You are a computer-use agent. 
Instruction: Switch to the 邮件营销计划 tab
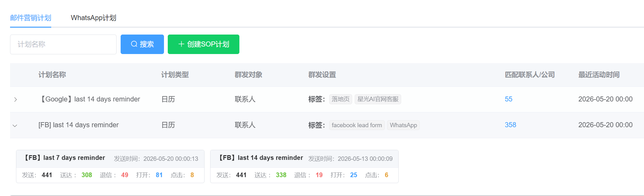pyautogui.click(x=30, y=18)
